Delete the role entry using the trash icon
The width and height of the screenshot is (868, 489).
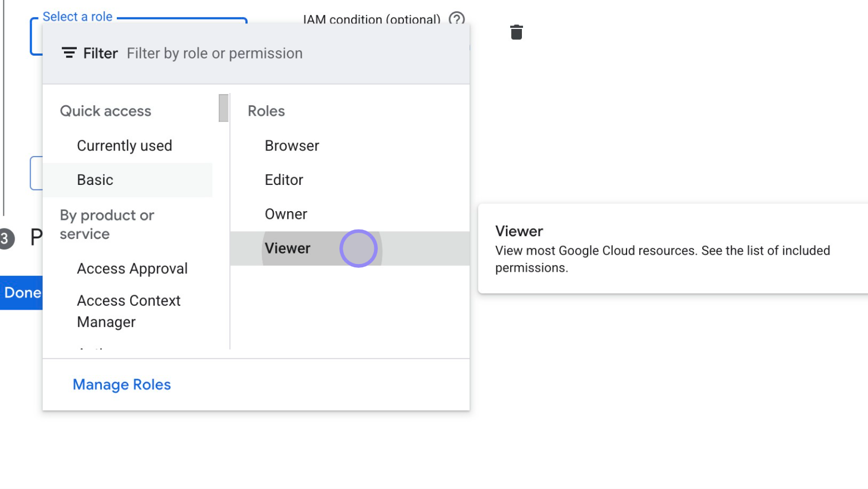(516, 32)
